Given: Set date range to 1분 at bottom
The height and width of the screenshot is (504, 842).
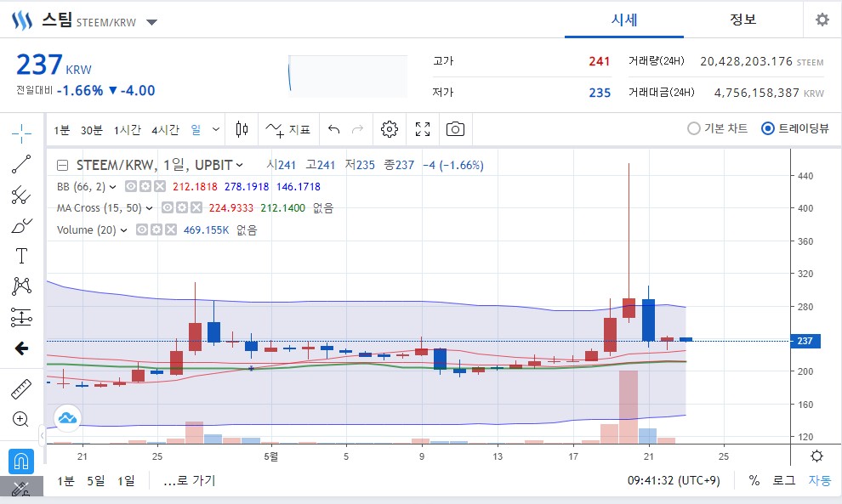Looking at the screenshot, I should click(x=65, y=480).
